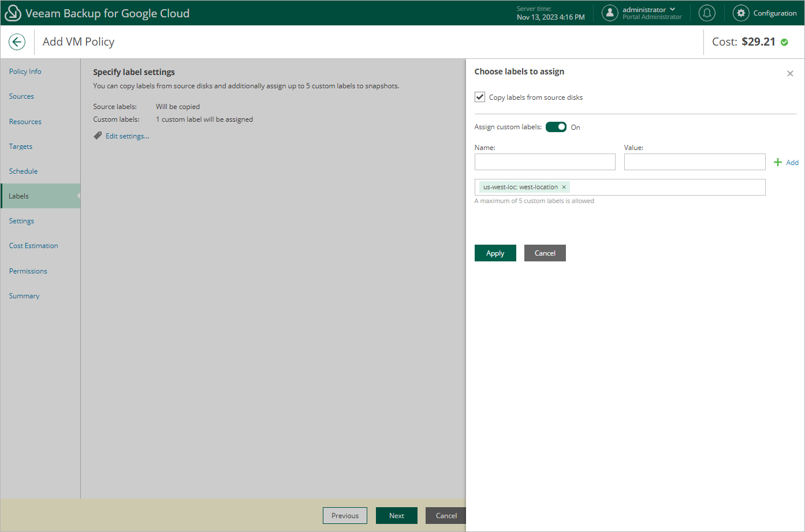This screenshot has height=532, width=805.
Task: Click the green plus Add icon
Action: tap(778, 162)
